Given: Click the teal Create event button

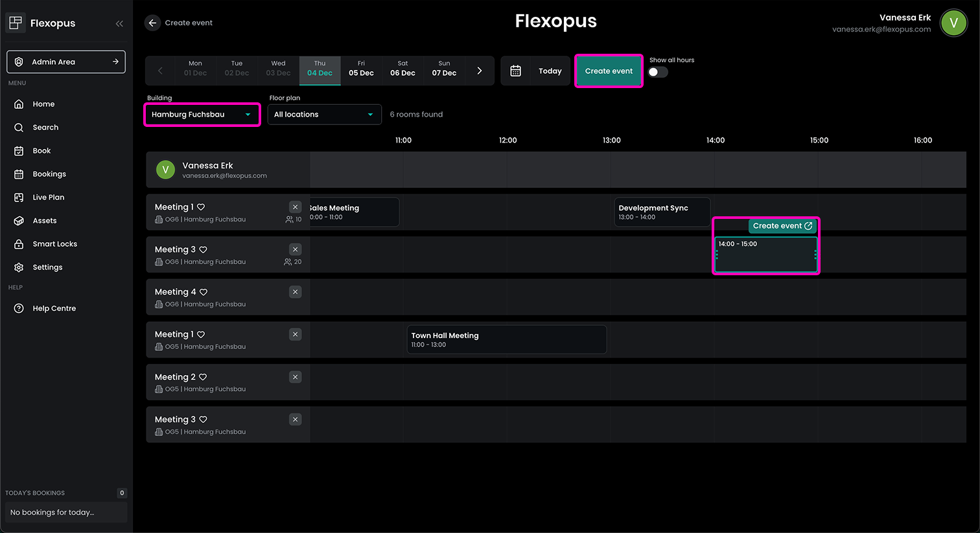Looking at the screenshot, I should coord(609,71).
